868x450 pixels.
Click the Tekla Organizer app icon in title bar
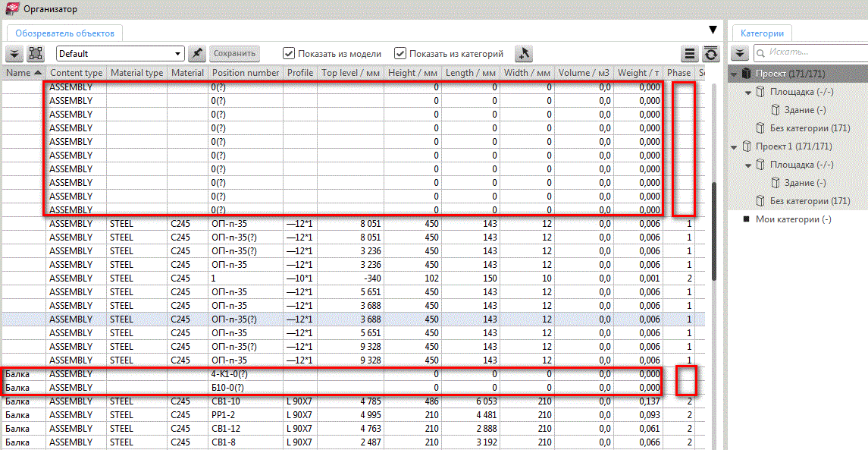(12, 9)
